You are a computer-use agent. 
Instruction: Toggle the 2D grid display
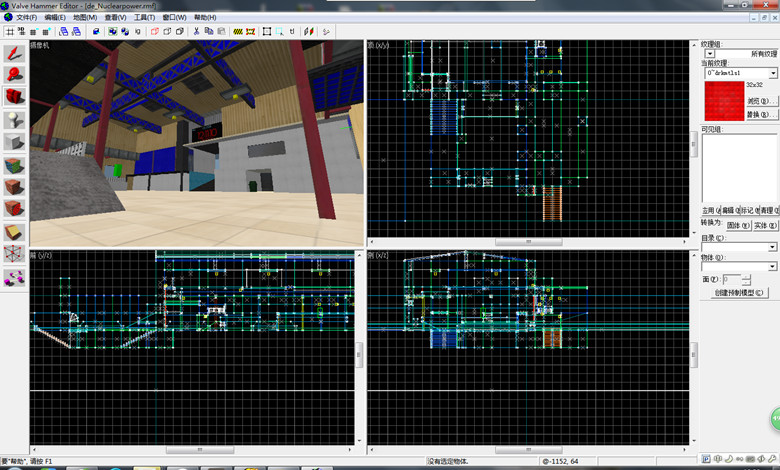coord(9,32)
